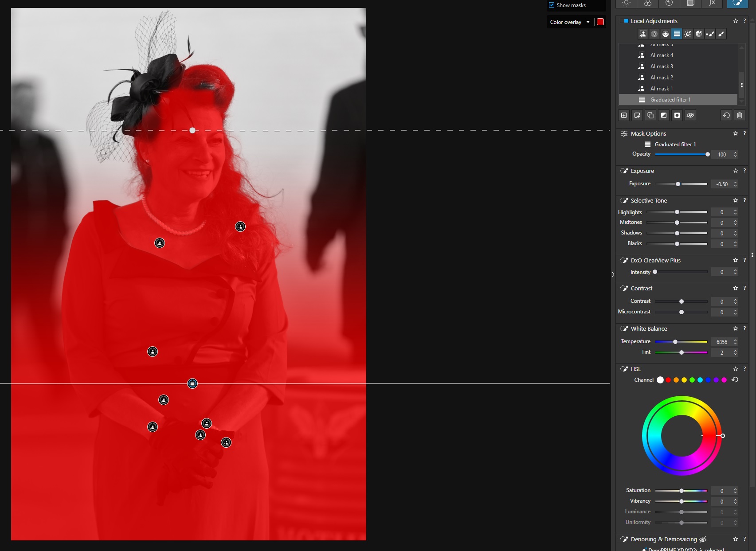Reset the HSL channel wheel
This screenshot has width=756, height=551.
click(735, 380)
